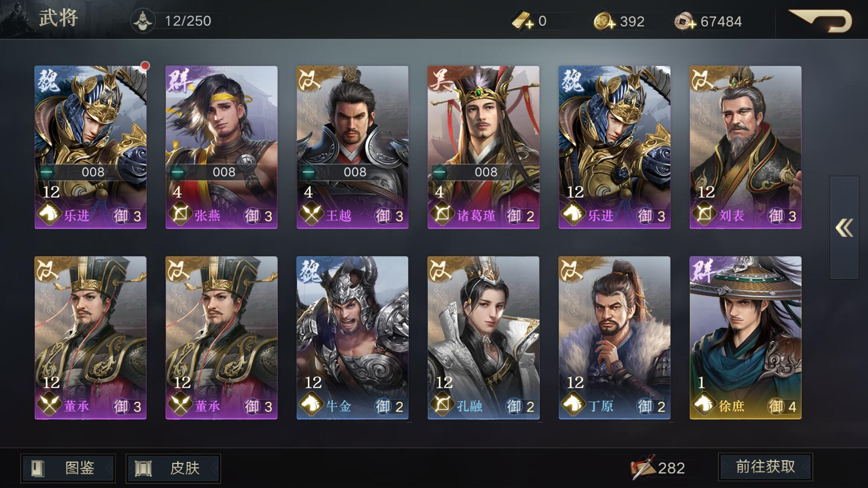Click the cavalry horse icon on 徐庶 card
The height and width of the screenshot is (488, 868).
(703, 404)
